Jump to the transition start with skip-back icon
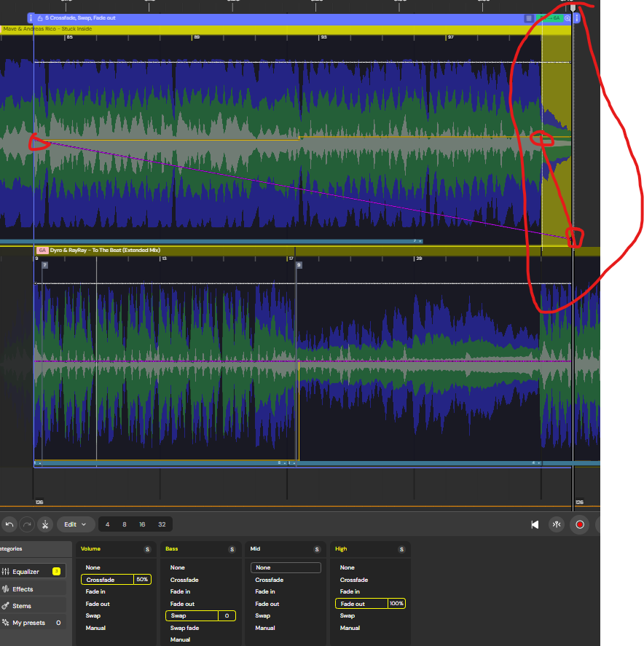The width and height of the screenshot is (644, 646). [x=535, y=524]
